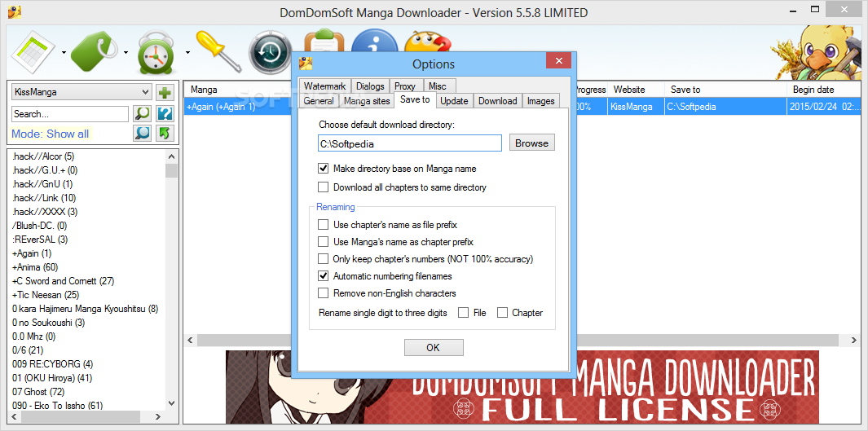Viewport: 868px width, 431px height.
Task: Select 009 RE:CYBORG (4) entry
Action: point(53,364)
